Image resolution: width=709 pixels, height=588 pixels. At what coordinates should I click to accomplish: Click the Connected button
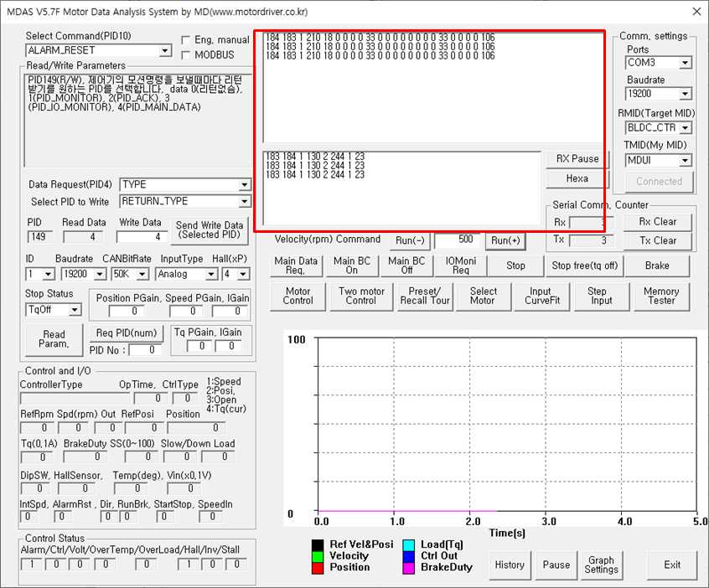point(660,182)
